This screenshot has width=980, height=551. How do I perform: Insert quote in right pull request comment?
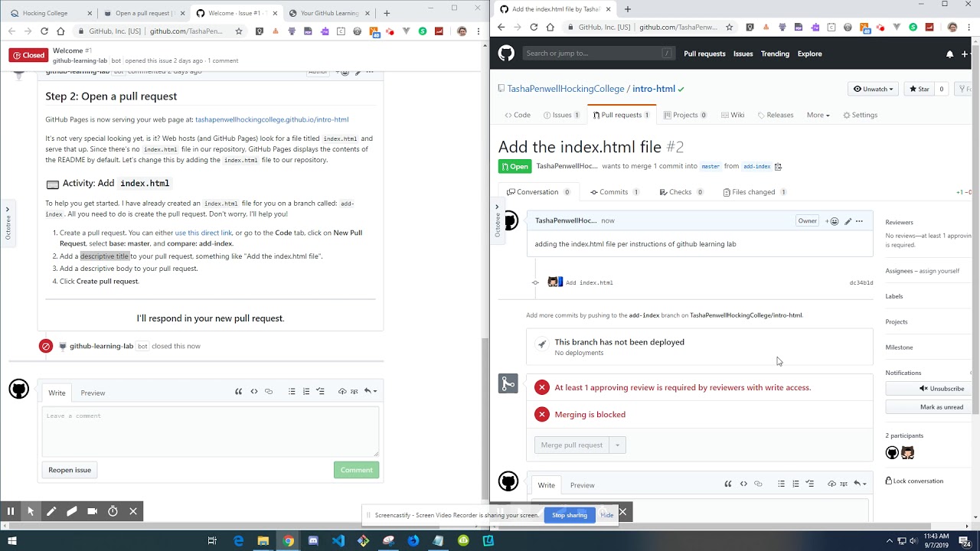click(x=728, y=484)
